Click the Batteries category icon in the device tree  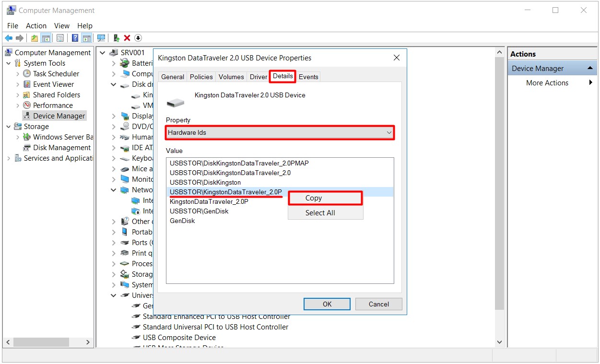click(125, 63)
